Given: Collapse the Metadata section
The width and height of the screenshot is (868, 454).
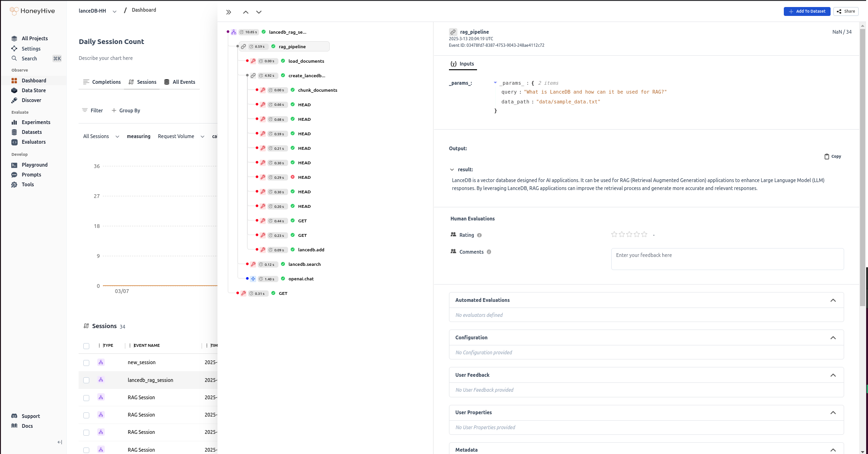Looking at the screenshot, I should pyautogui.click(x=833, y=450).
